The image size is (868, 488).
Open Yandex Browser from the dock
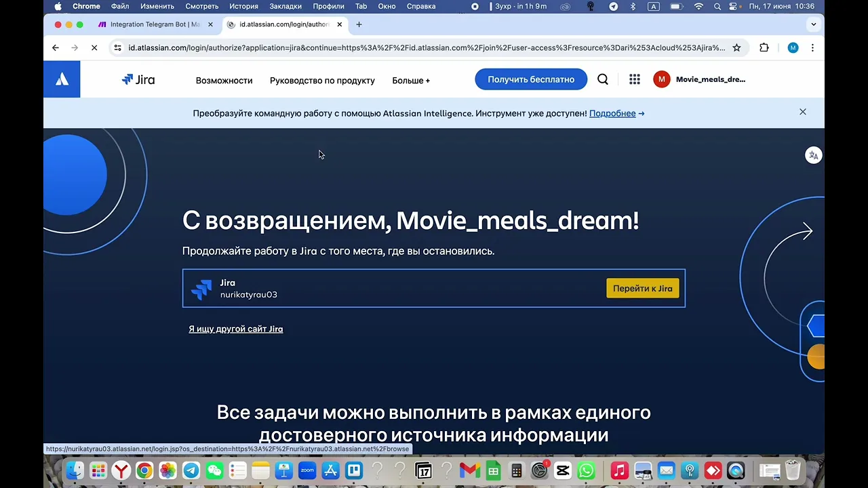(121, 470)
